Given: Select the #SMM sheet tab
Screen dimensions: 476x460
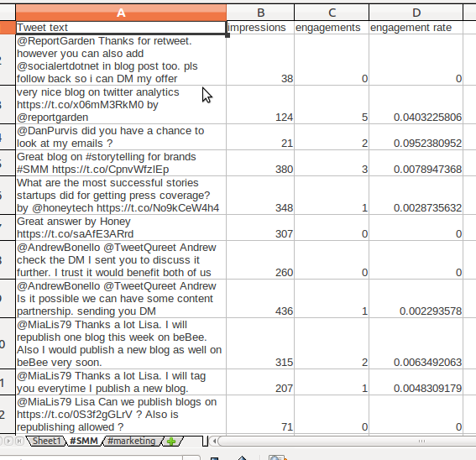Looking at the screenshot, I should (x=84, y=441).
